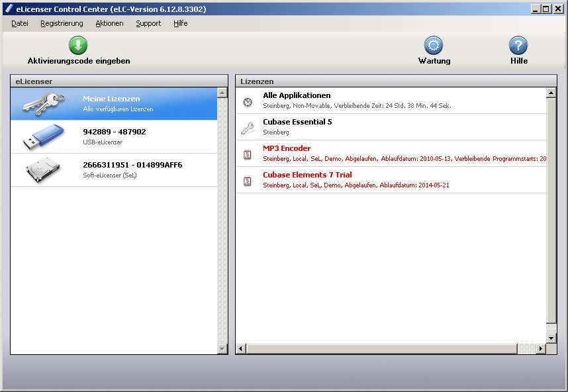Click the blue question mark Hilfe icon
Viewport: 568px width, 392px height.
(x=518, y=45)
